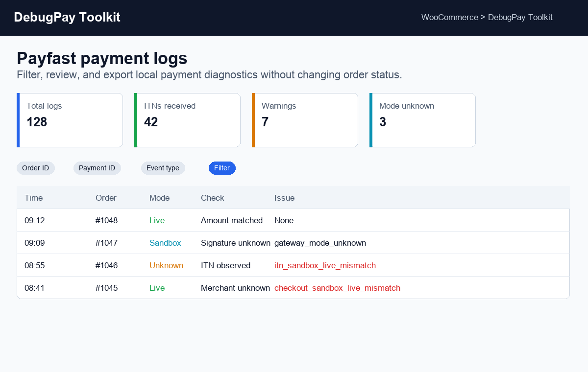Click the 08:41 time cell
588x372 pixels.
click(35, 288)
